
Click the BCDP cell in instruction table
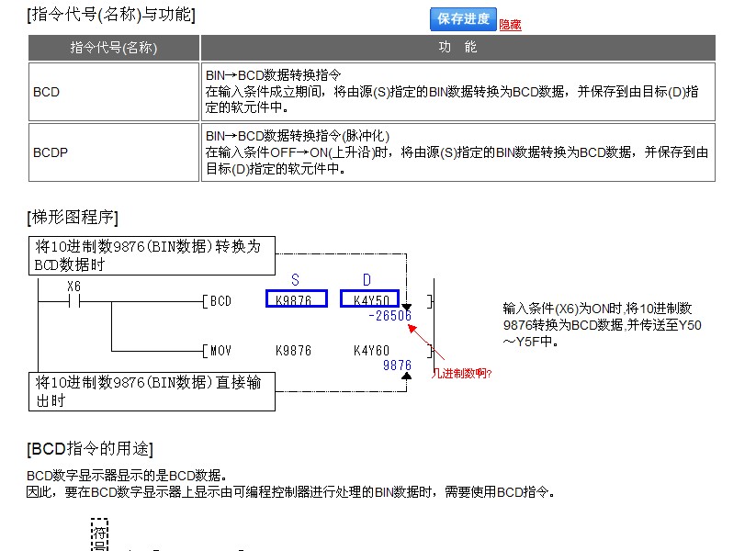[51, 152]
